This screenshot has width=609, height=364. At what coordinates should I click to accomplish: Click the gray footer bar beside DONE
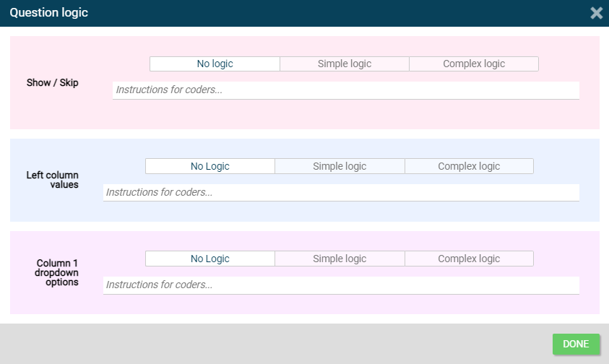coord(289,344)
